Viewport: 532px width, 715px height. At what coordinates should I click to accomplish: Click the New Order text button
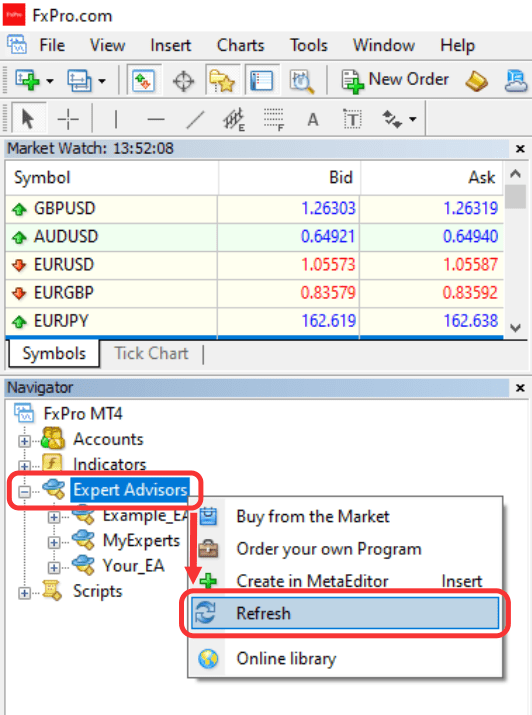pos(408,79)
